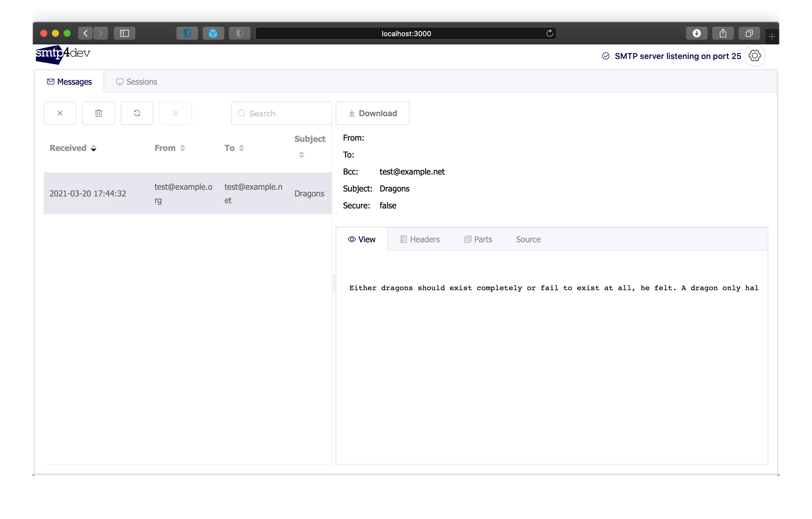This screenshot has height=519, width=812.
Task: Delete the selected message using trash icon
Action: click(x=98, y=113)
